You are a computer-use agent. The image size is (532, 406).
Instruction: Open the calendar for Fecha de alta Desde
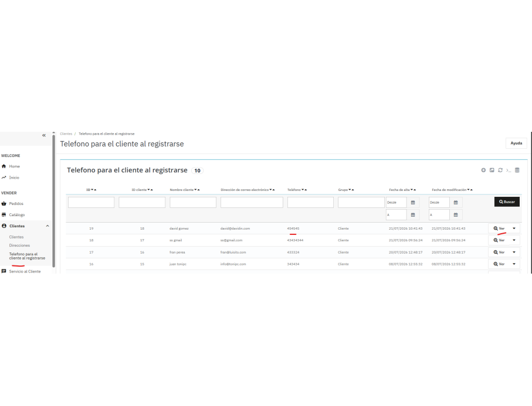(413, 202)
